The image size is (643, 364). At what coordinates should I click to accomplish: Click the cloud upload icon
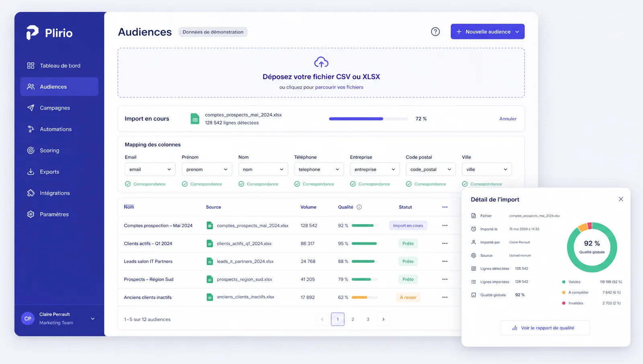[321, 62]
